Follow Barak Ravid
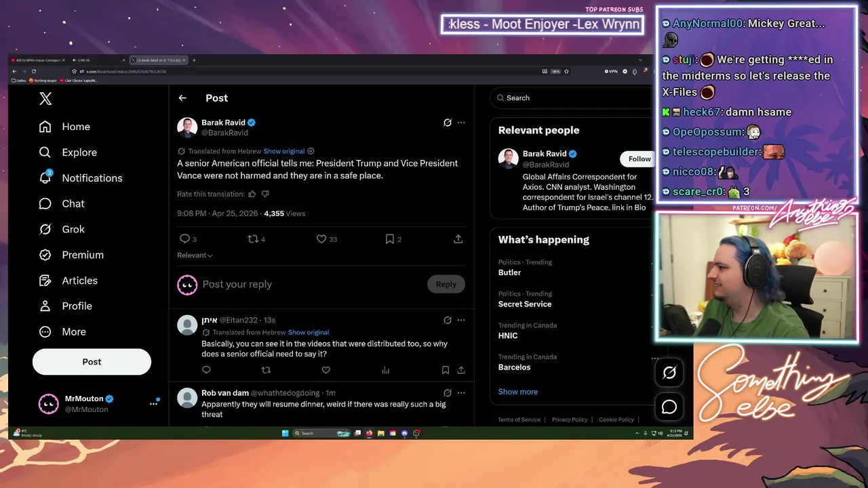The image size is (868, 488). (638, 159)
